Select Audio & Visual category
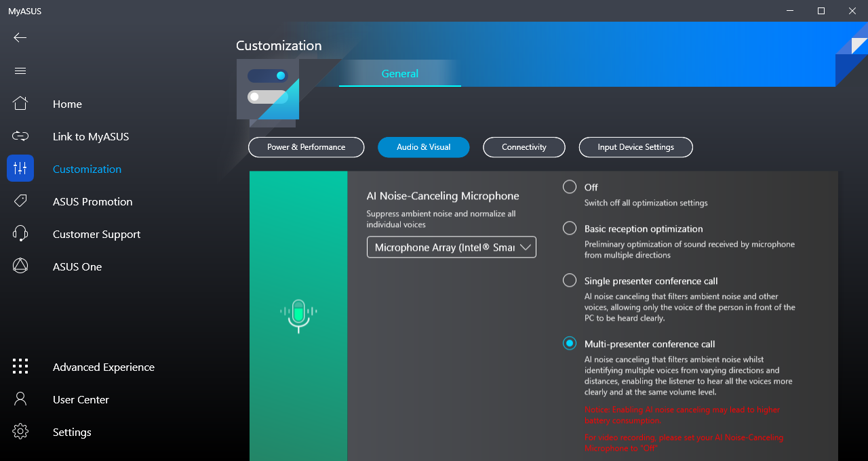Image resolution: width=868 pixels, height=461 pixels. (x=424, y=147)
